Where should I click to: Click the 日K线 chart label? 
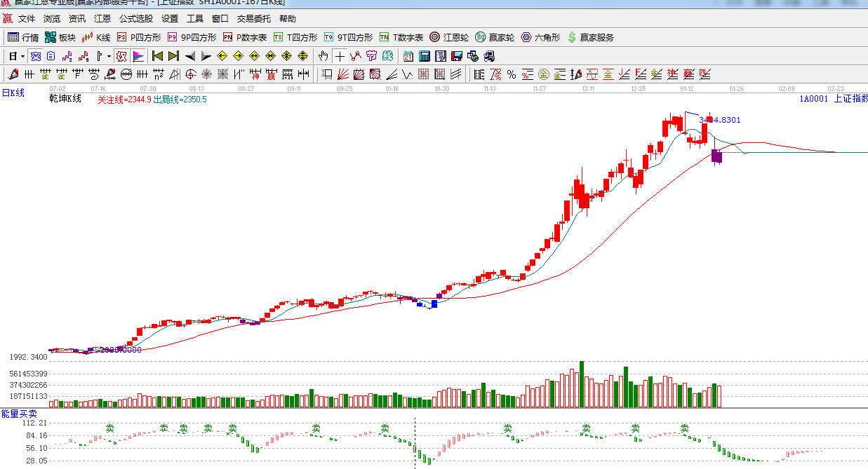click(x=13, y=93)
